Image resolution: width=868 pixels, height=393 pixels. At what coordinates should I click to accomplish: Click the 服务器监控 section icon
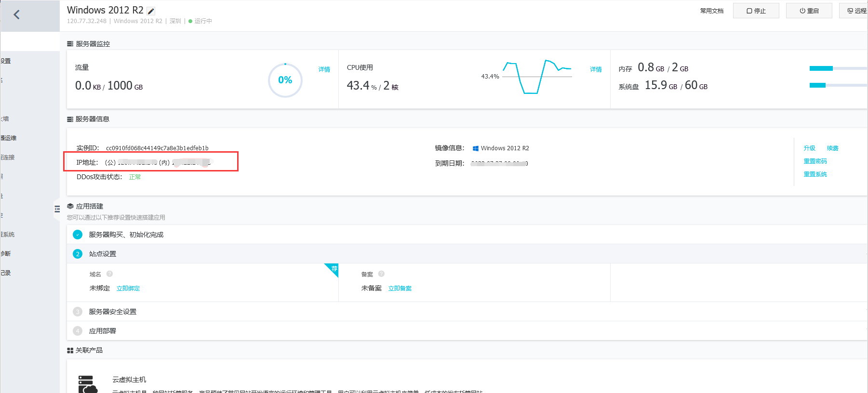click(x=70, y=44)
